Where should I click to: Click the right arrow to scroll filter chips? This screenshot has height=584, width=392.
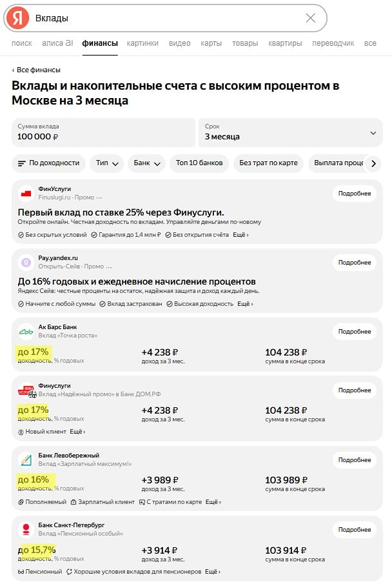click(374, 163)
